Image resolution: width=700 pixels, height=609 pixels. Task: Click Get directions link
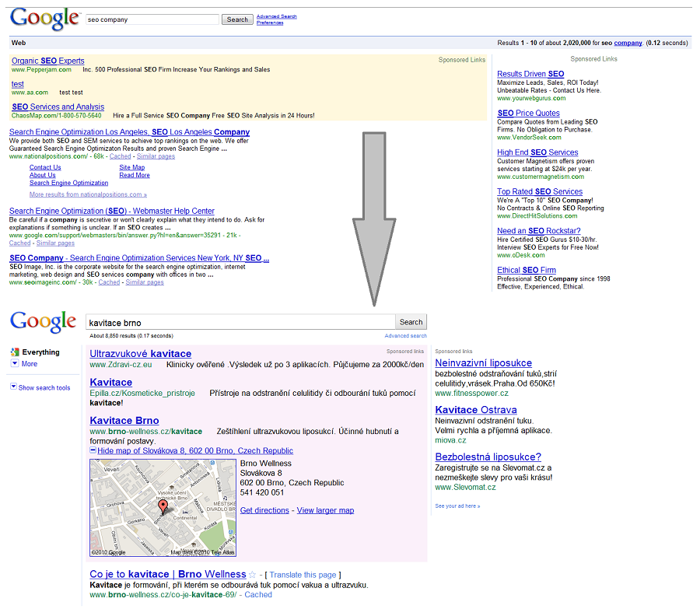pos(264,510)
